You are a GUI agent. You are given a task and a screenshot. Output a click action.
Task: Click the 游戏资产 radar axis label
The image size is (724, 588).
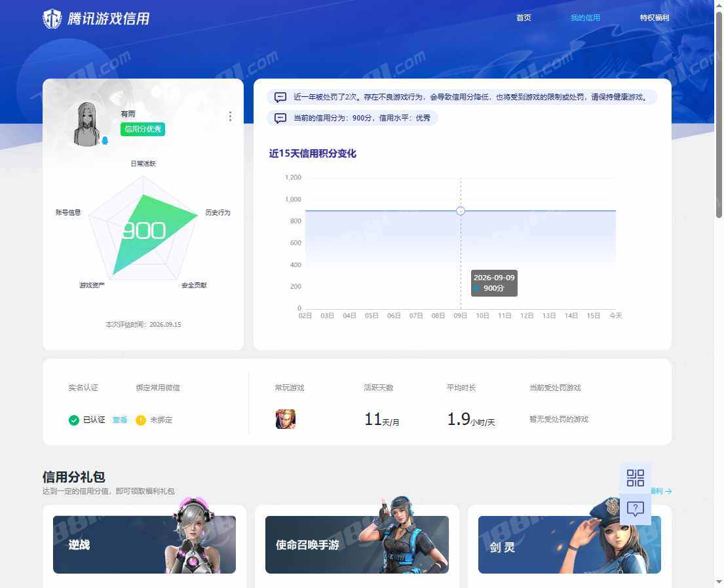coord(92,285)
